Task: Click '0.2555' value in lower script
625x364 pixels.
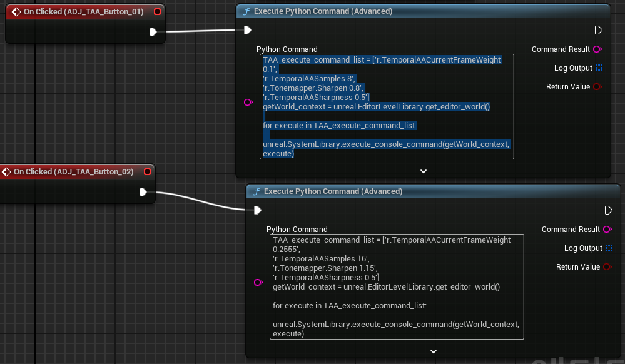Action: [x=286, y=249]
